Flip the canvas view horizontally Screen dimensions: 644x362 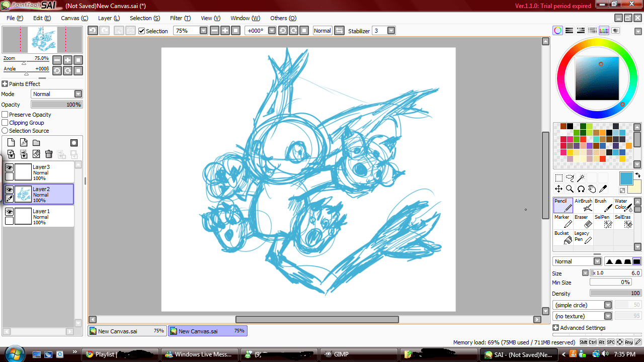pyautogui.click(x=339, y=31)
